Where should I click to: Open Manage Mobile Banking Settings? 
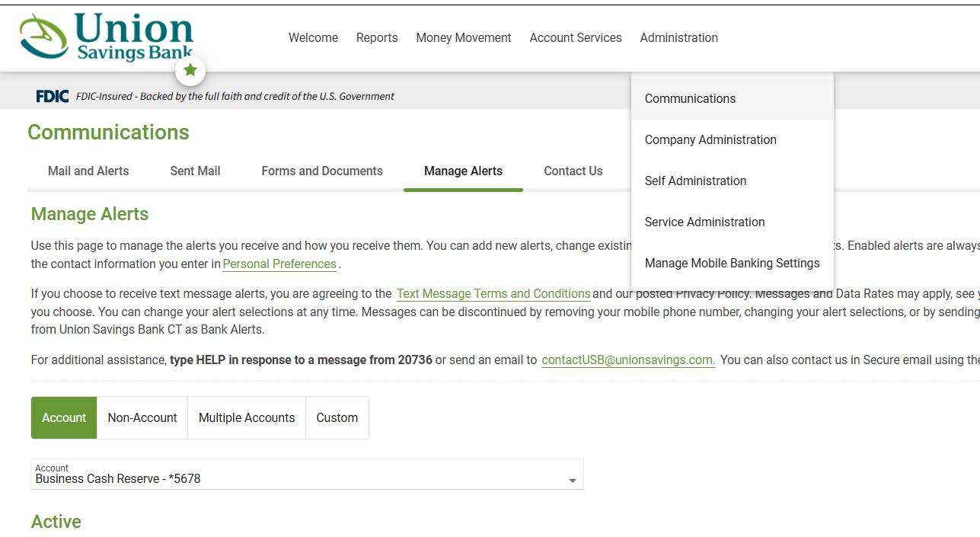(x=732, y=263)
